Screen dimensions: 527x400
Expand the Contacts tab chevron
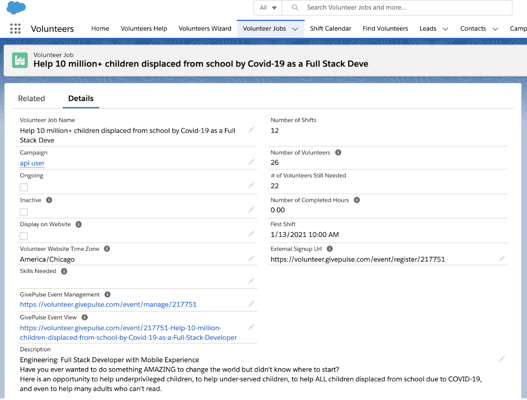point(495,29)
